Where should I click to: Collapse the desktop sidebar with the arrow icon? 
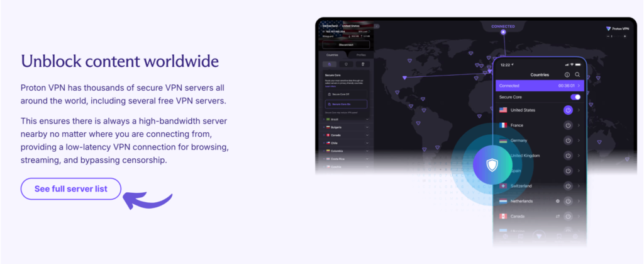[377, 26]
